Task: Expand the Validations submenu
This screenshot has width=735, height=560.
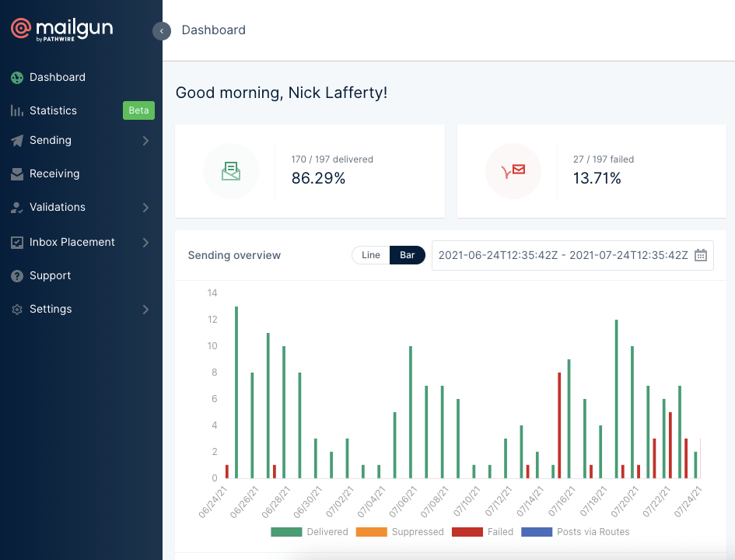Action: pyautogui.click(x=145, y=207)
